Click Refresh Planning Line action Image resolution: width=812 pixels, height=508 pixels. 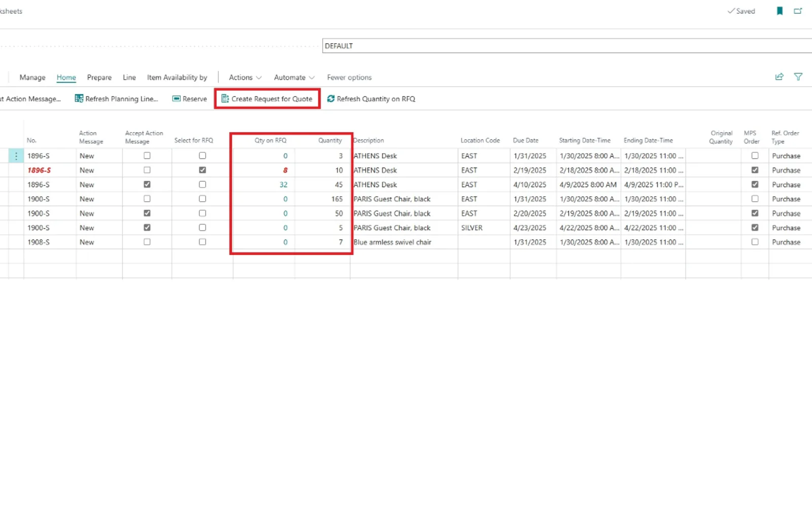pyautogui.click(x=116, y=99)
